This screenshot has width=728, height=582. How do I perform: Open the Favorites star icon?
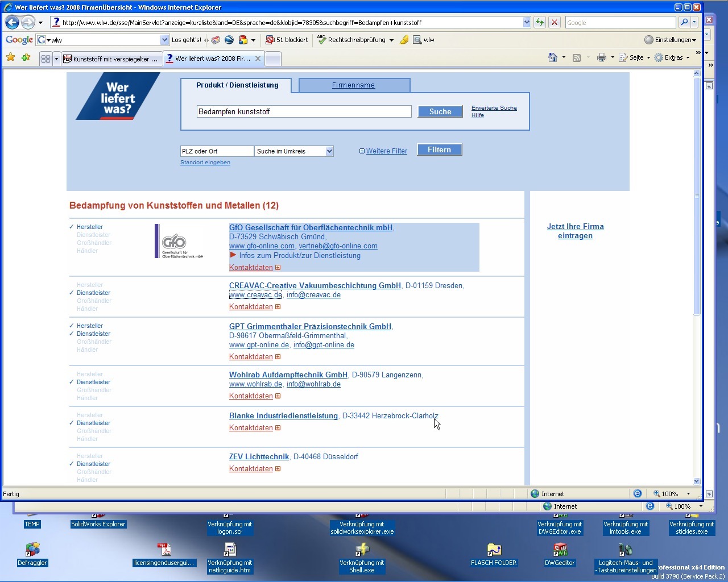coord(10,57)
